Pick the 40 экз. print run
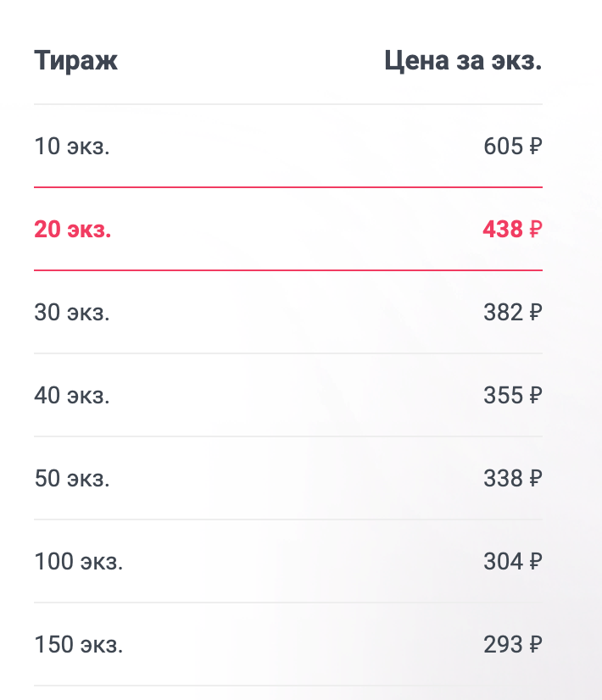602x700 pixels. 72,396
